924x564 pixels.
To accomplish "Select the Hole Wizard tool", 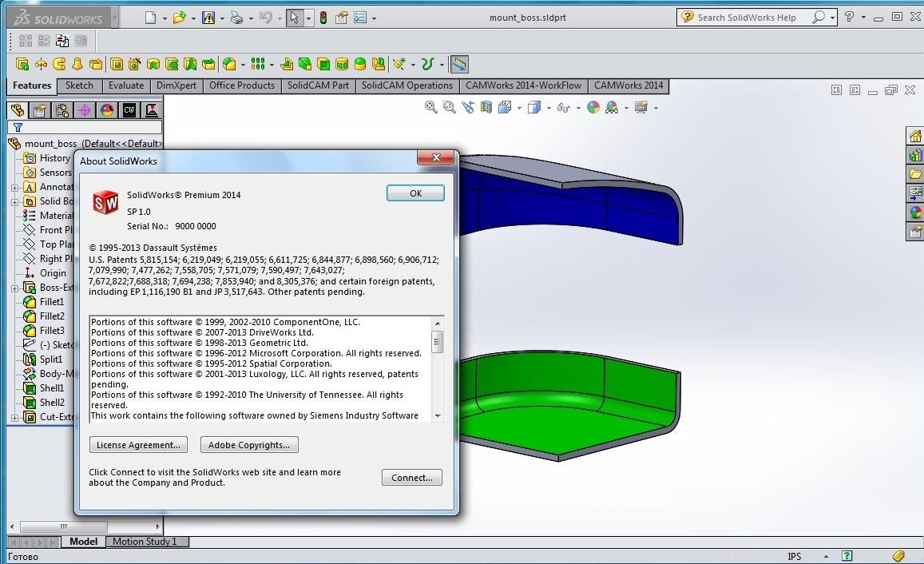I will click(x=134, y=64).
